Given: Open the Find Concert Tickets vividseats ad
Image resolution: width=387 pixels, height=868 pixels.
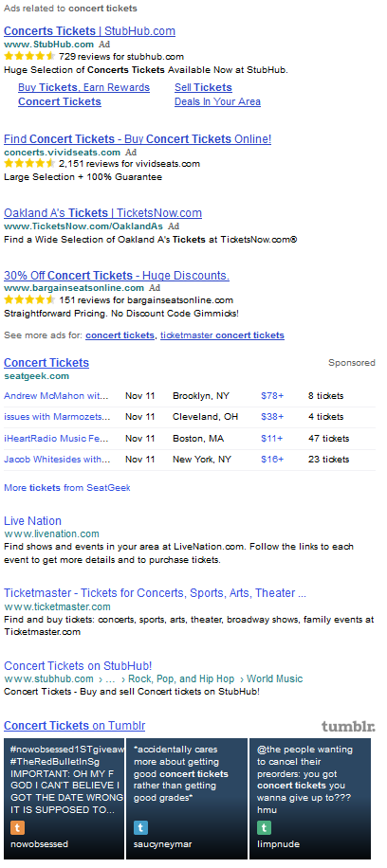Looking at the screenshot, I should (138, 139).
